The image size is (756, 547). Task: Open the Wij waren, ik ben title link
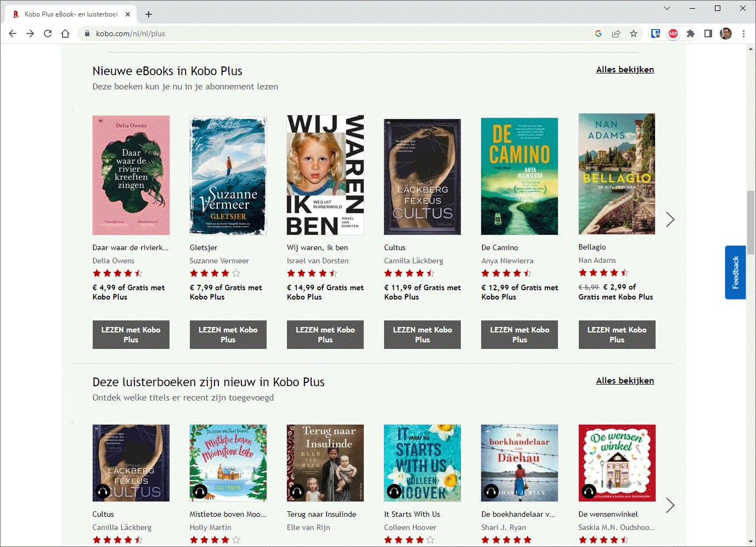point(317,247)
